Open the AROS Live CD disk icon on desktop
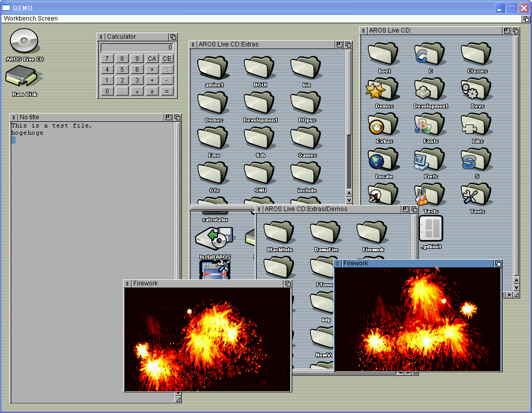 (x=24, y=41)
